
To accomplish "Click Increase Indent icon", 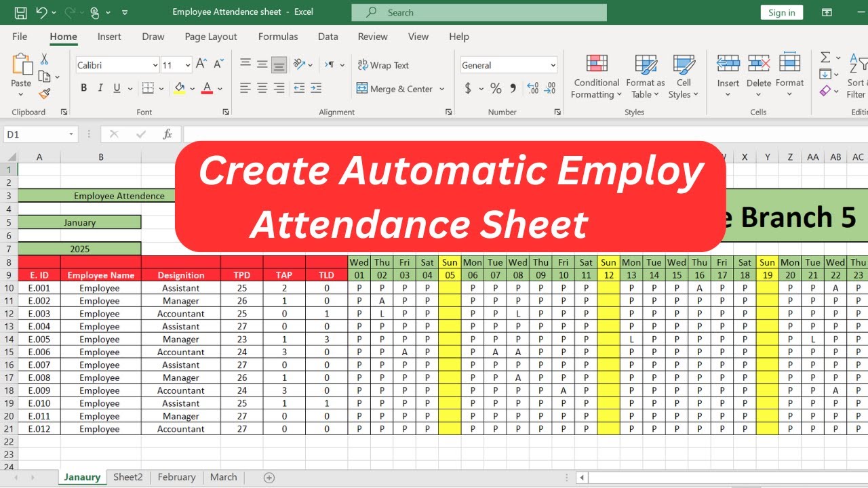I will tap(316, 88).
